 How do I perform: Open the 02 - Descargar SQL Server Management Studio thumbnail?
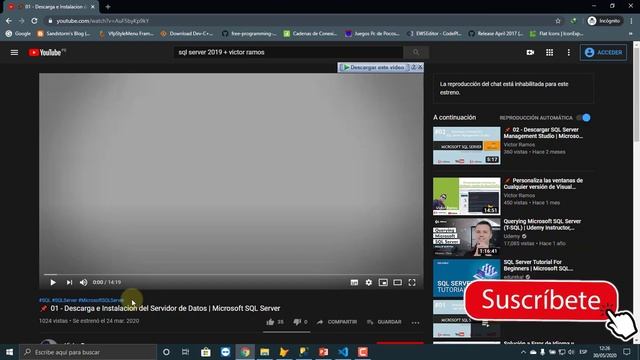467,146
